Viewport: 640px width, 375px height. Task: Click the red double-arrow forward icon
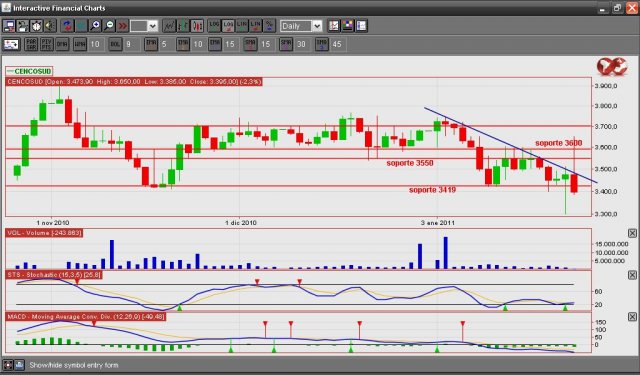(122, 26)
